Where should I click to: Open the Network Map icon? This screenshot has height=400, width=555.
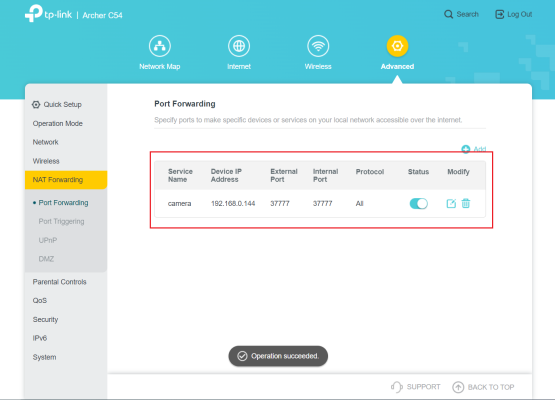[160, 46]
